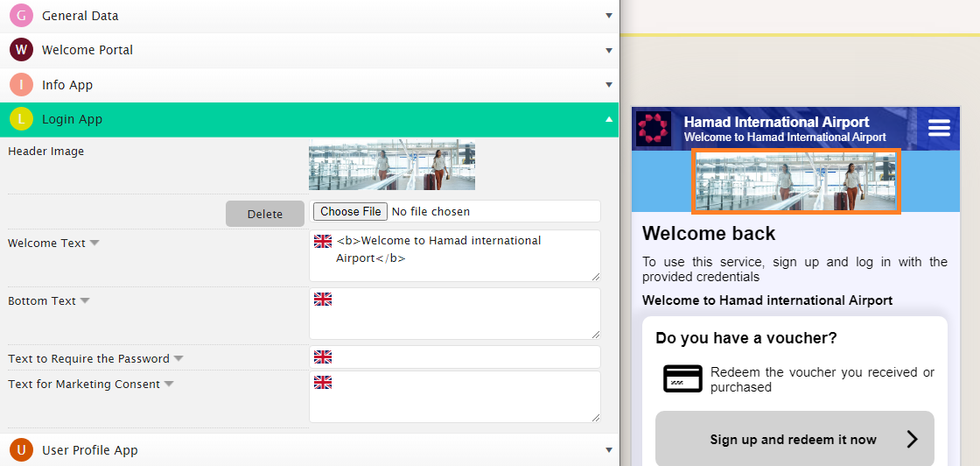
Task: Click the Hamad Airport logo in preview header
Action: coord(653,129)
